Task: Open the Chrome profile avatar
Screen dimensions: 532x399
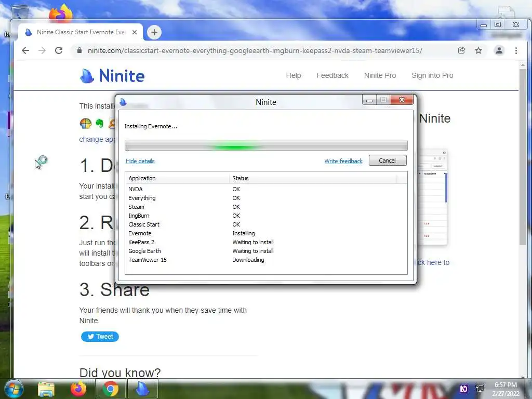Action: tap(499, 50)
